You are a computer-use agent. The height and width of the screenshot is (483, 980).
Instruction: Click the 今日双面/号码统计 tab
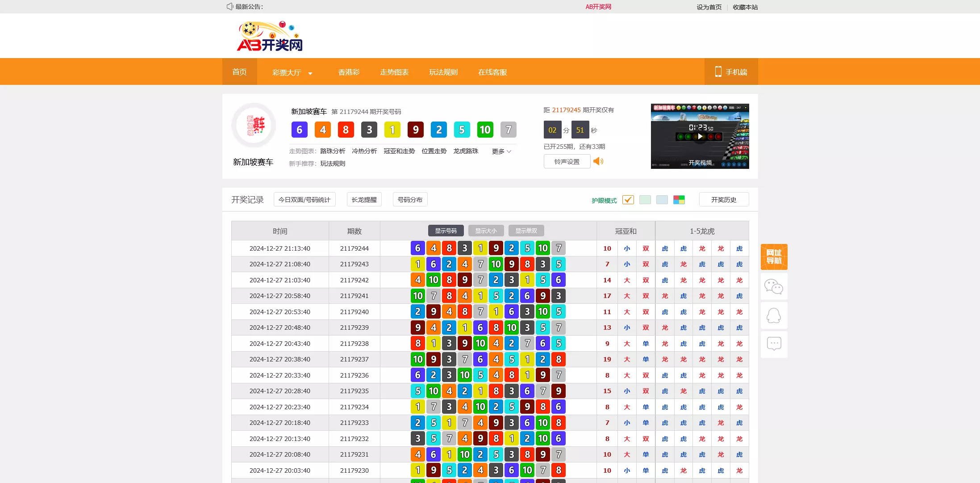(x=304, y=199)
